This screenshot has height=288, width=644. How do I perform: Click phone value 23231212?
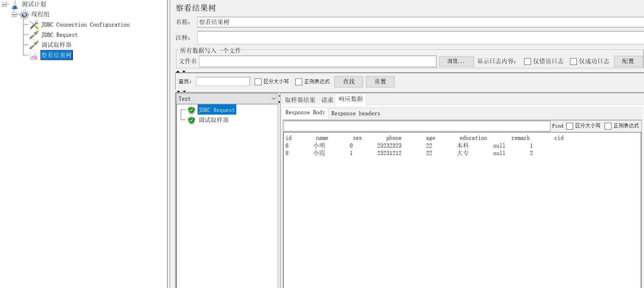coord(389,153)
